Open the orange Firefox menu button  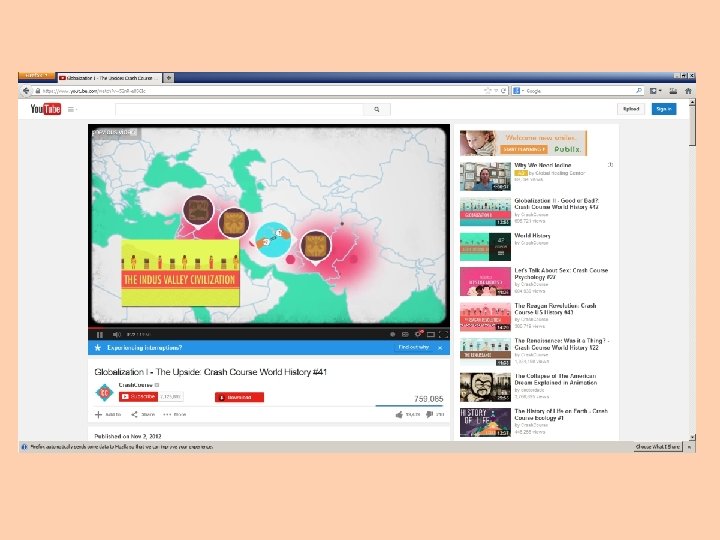coord(36,76)
